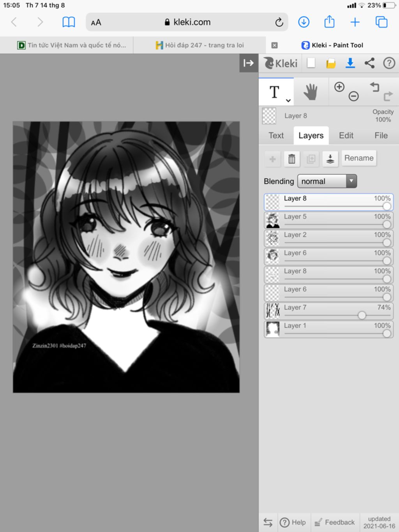
Task: Select the Hand pan tool
Action: pos(311,92)
